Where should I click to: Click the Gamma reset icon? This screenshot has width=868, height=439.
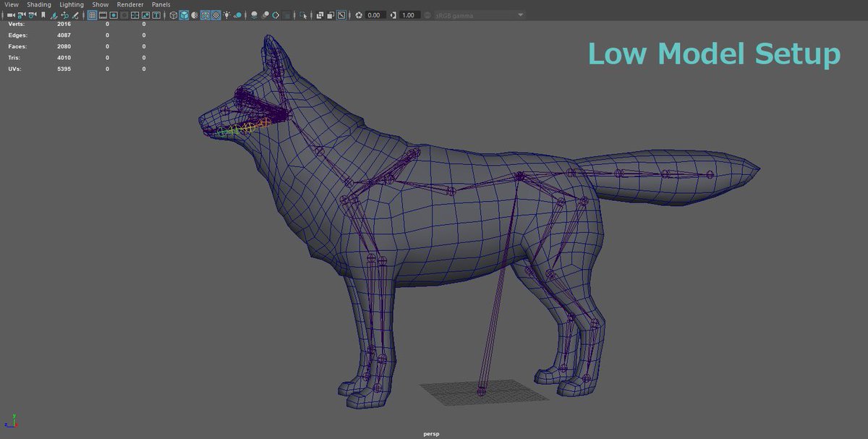pos(393,15)
